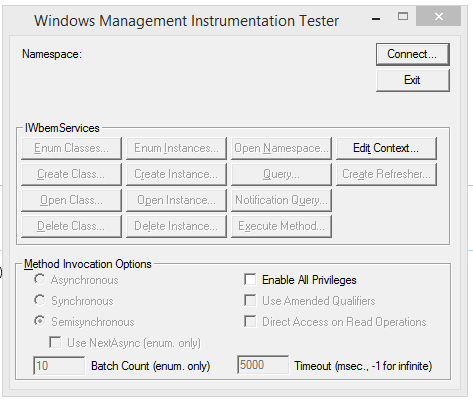This screenshot has width=473, height=403.
Task: Open the Edit Context dialog
Action: [386, 148]
